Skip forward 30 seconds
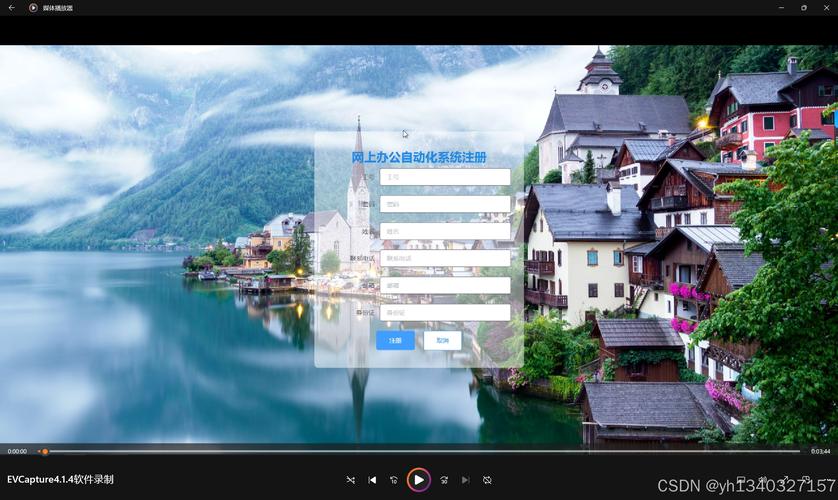The width and height of the screenshot is (838, 500). [x=444, y=480]
